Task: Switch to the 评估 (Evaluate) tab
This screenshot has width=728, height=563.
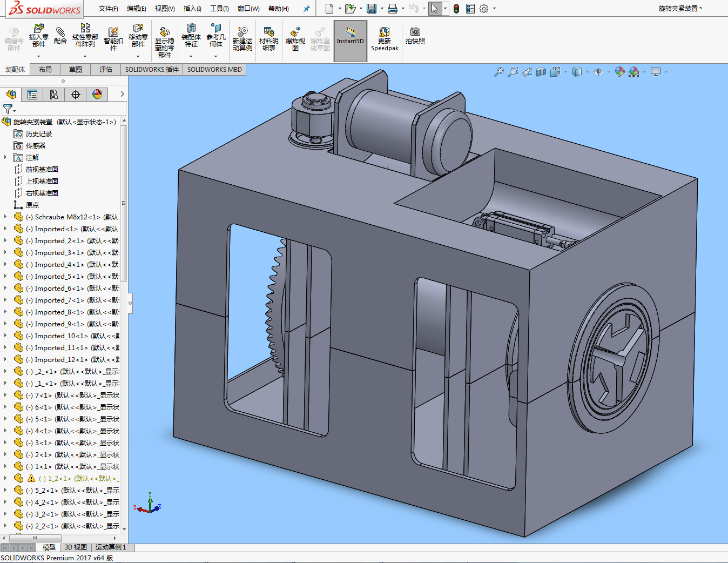Action: 105,70
